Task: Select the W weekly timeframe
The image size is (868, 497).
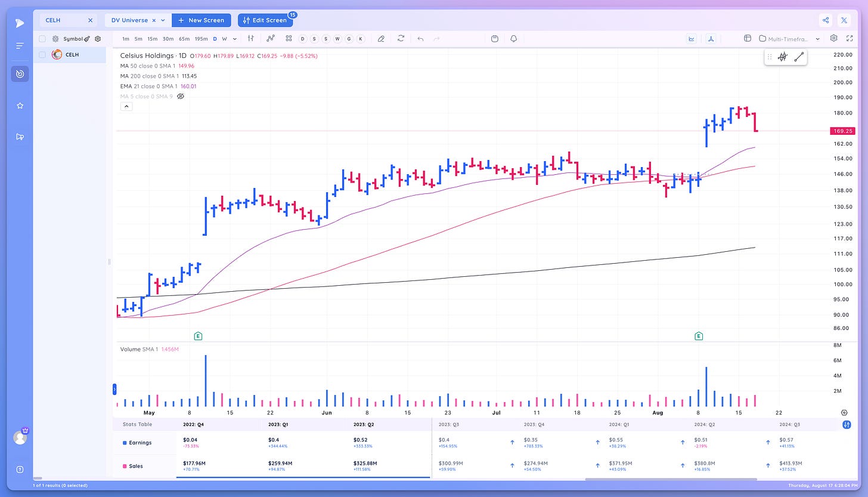Action: pos(224,39)
